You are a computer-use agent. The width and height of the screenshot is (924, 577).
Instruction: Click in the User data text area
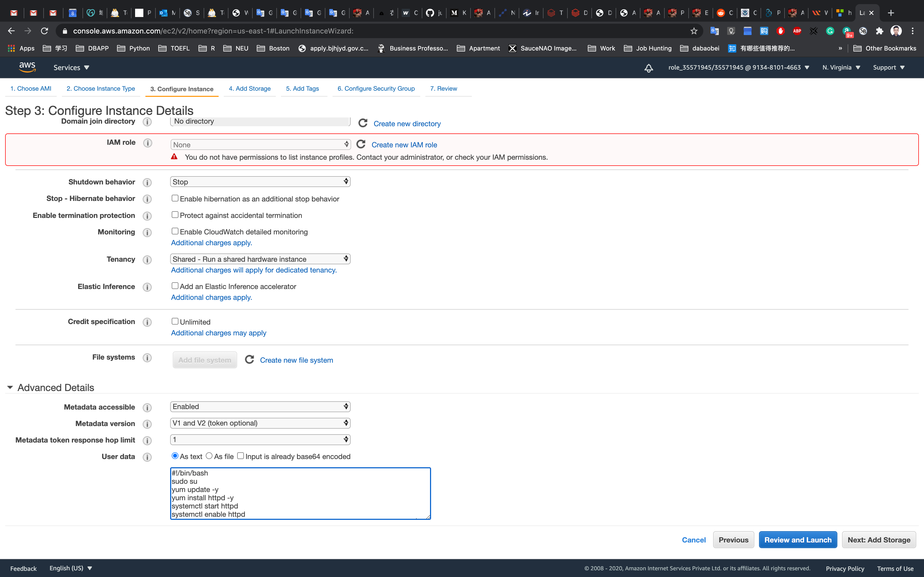pos(300,493)
